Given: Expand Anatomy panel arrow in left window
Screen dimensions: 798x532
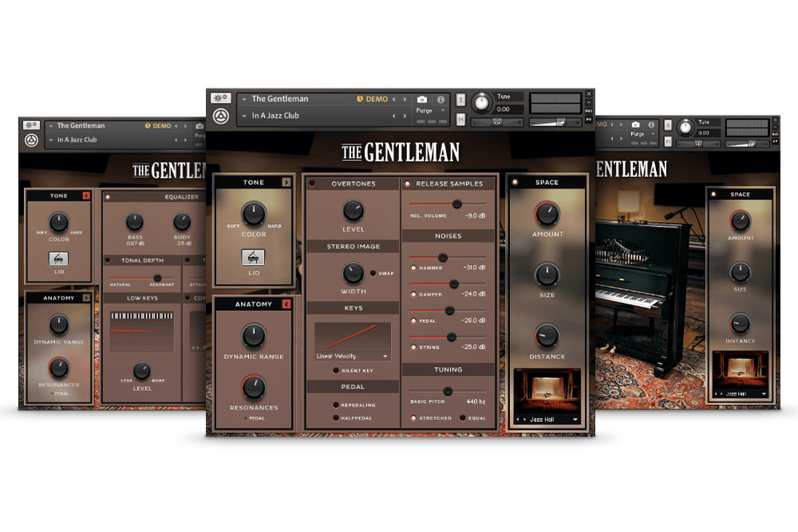Looking at the screenshot, I should coord(86,298).
